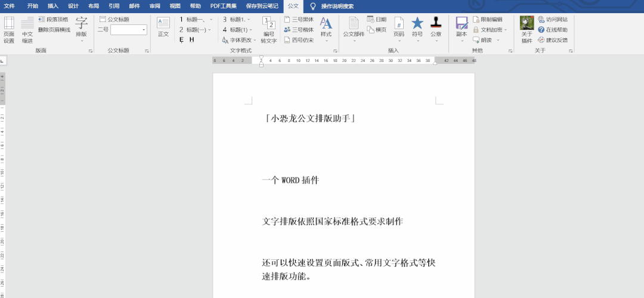The image size is (644, 298).
Task: Switch to the 设计 Design tab
Action: tap(73, 6)
